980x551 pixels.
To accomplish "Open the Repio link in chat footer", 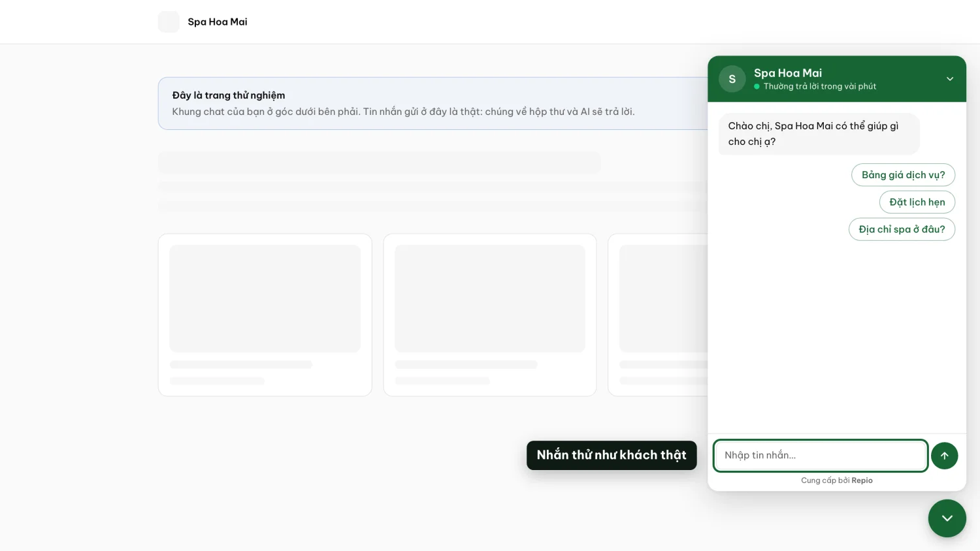I will (x=862, y=480).
